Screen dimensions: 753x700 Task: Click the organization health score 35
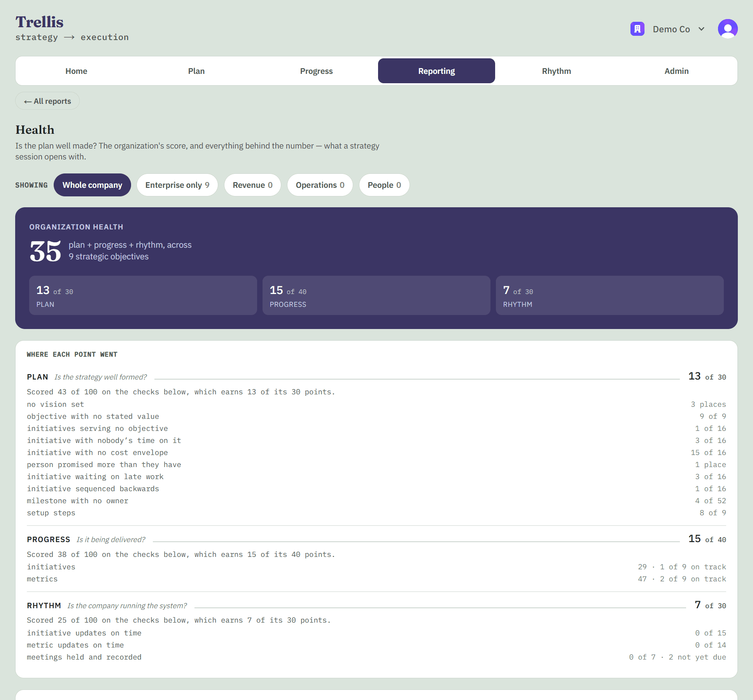coord(46,251)
